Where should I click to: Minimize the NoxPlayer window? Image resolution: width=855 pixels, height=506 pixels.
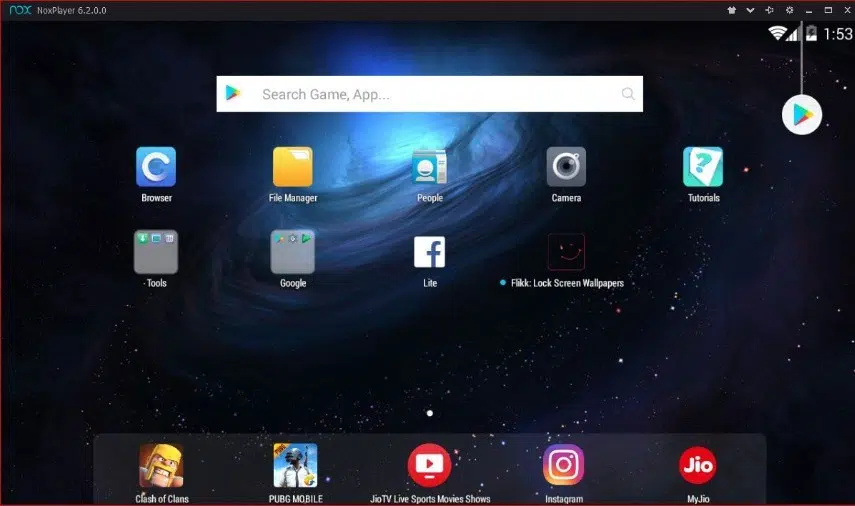(809, 10)
